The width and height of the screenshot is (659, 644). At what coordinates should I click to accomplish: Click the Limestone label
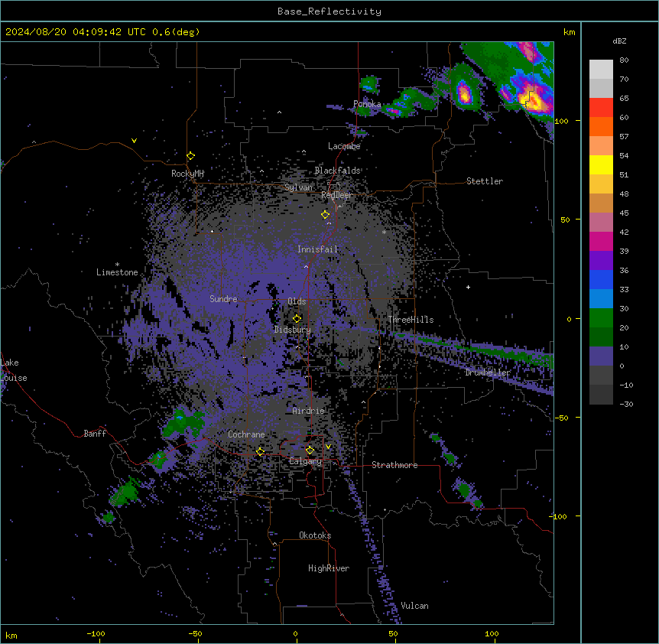(117, 272)
